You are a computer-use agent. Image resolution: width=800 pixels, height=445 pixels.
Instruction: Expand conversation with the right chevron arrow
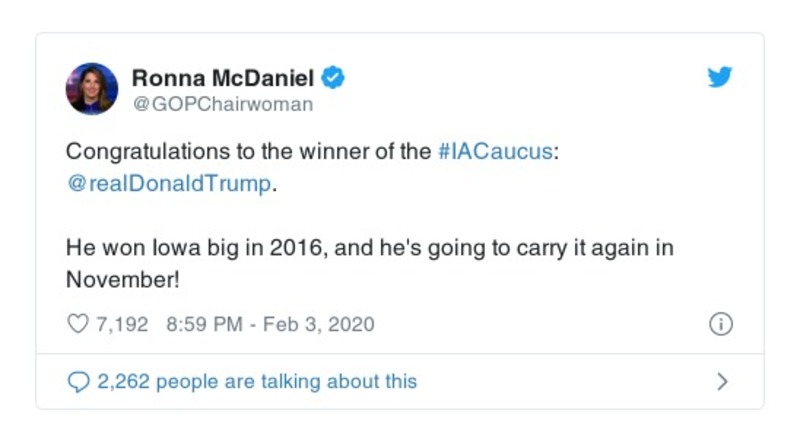click(723, 381)
